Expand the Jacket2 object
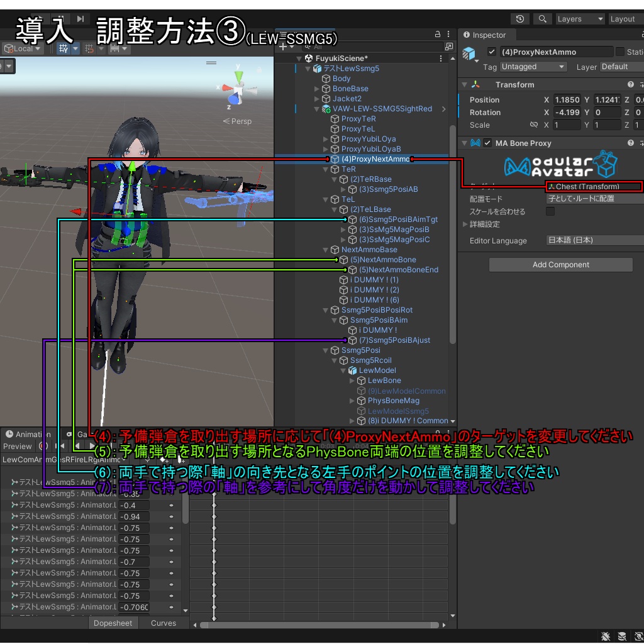This screenshot has height=644, width=644. click(317, 99)
